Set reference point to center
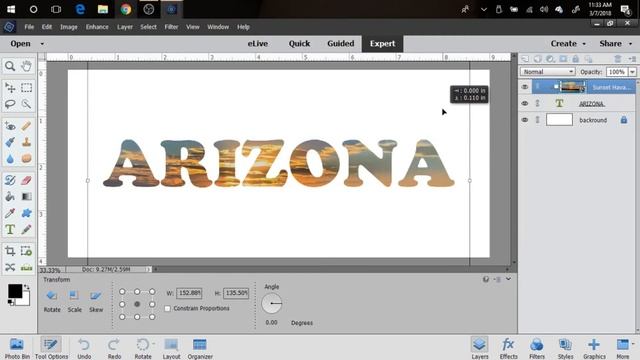 click(x=137, y=304)
